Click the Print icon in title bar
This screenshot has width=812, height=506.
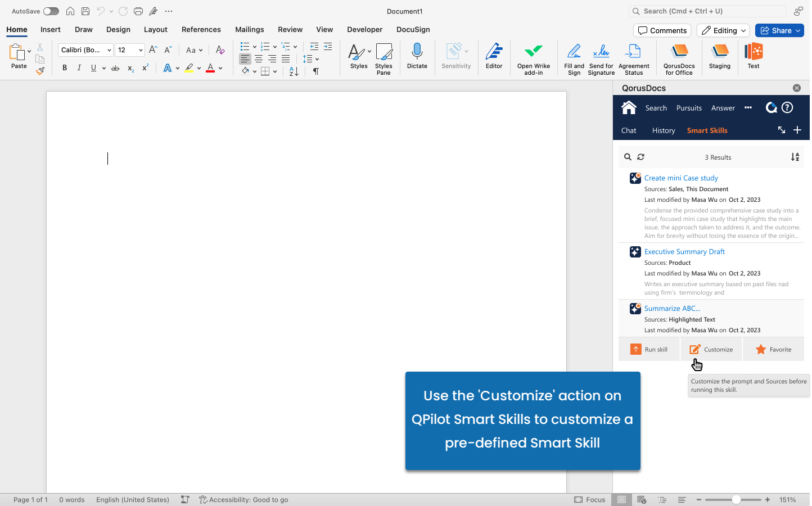pos(138,11)
